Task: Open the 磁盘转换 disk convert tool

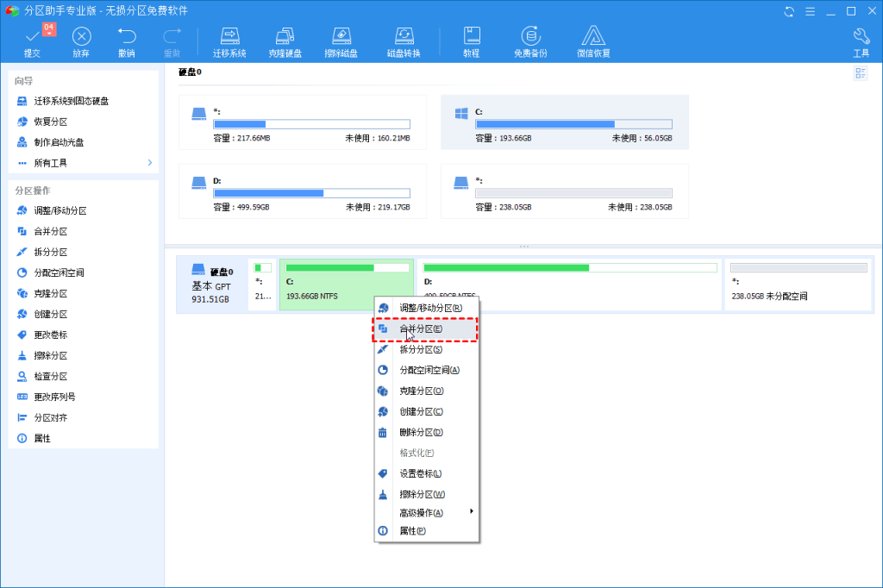Action: pyautogui.click(x=404, y=42)
